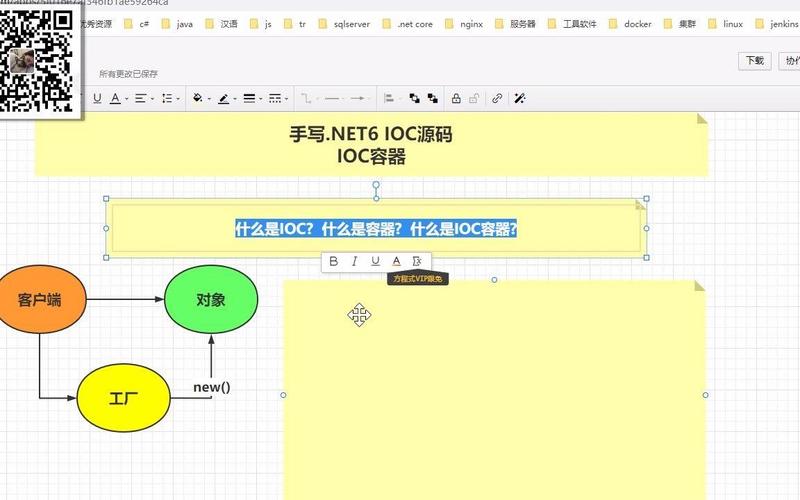The width and height of the screenshot is (800, 500).
Task: Open the sqlserver bookmark folder
Action: coord(344,24)
